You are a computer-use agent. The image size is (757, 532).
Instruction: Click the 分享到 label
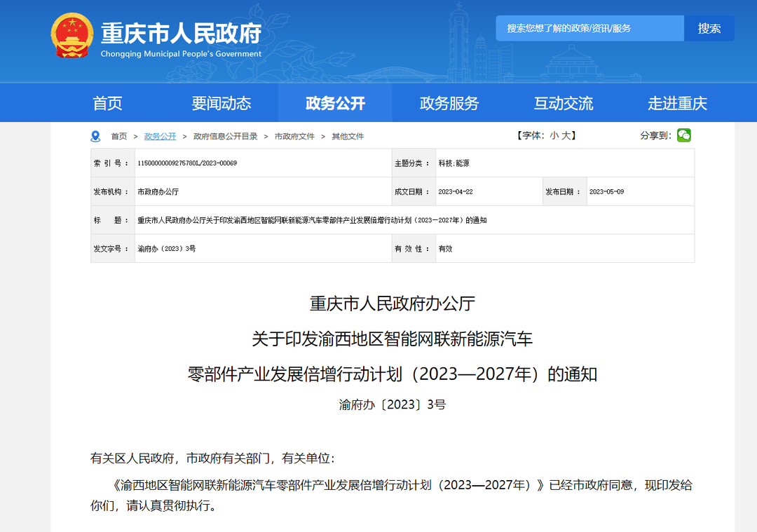click(x=655, y=136)
